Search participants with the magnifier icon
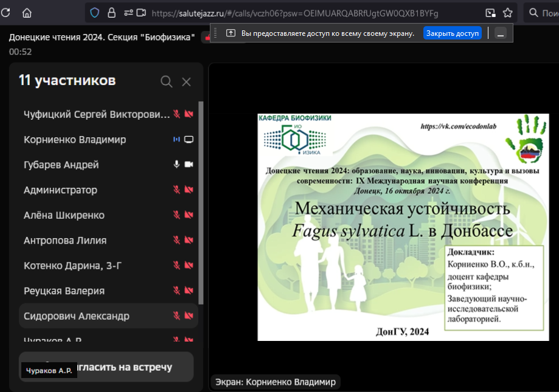The width and height of the screenshot is (559, 392). (x=166, y=81)
